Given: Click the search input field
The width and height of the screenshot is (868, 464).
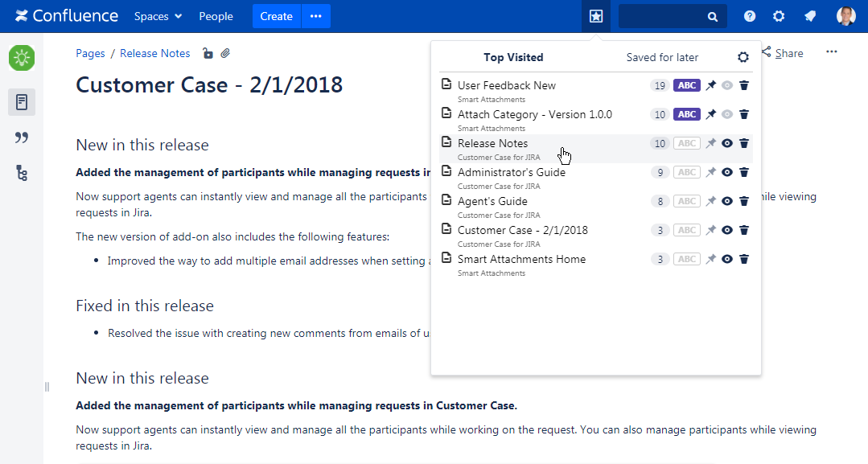Looking at the screenshot, I should click(x=661, y=16).
